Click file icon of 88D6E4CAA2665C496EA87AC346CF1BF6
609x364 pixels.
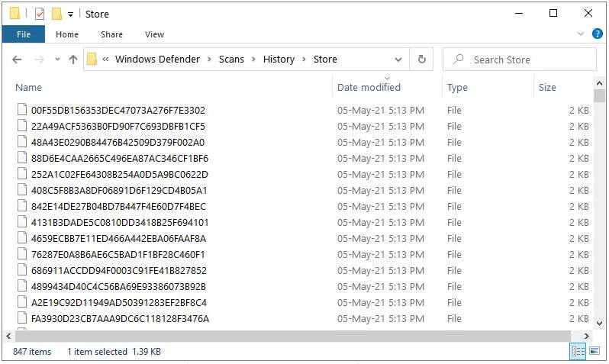[x=22, y=158]
